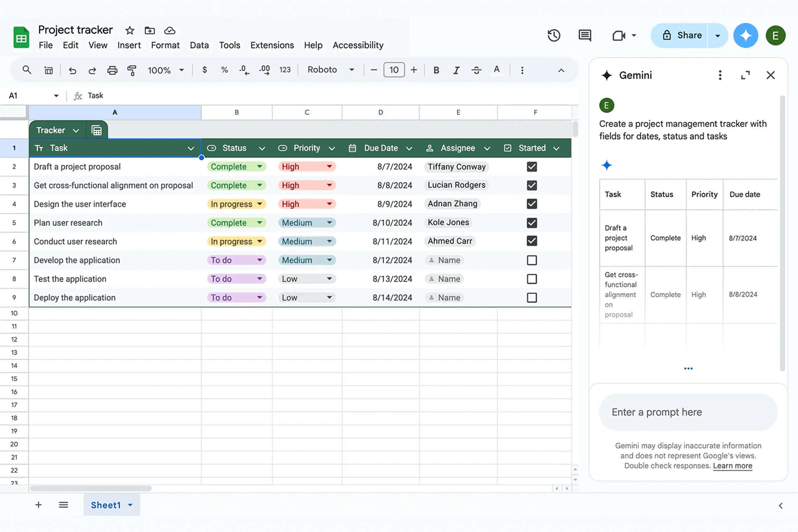Open the Roboto font dropdown
798x532 pixels.
click(331, 70)
